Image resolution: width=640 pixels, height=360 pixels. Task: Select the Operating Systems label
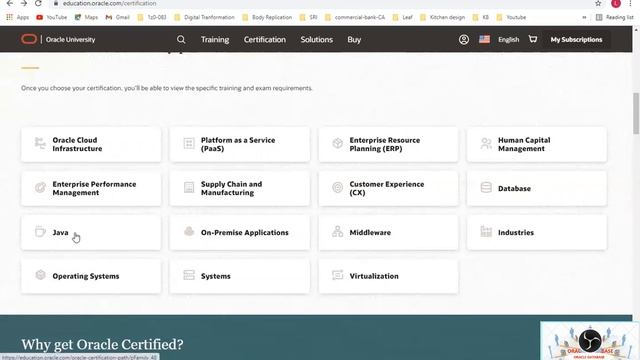point(86,276)
